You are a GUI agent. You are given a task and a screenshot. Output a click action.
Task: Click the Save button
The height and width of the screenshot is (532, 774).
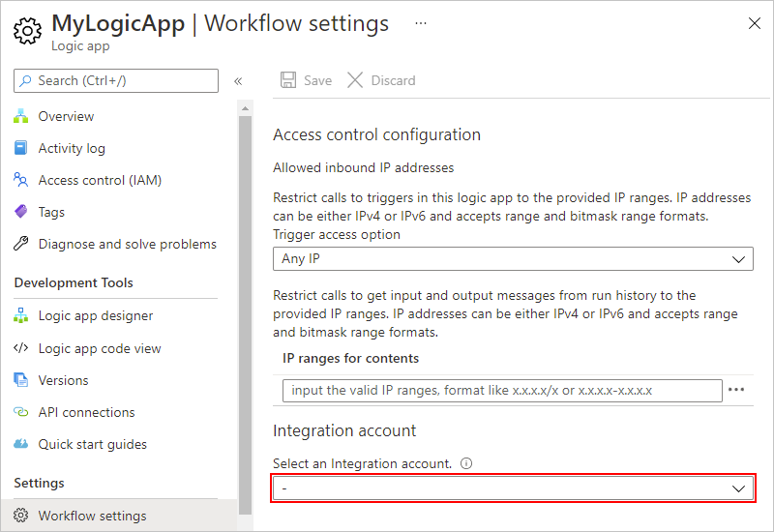306,80
